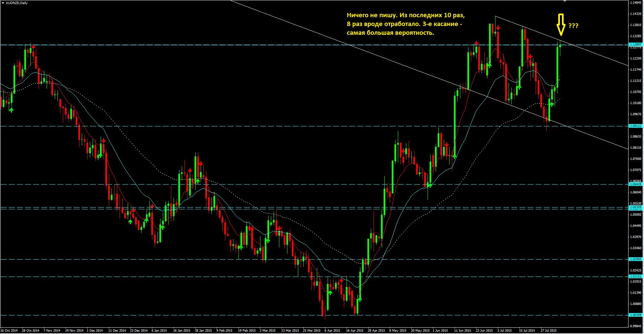
Task: Click the '6 Apr 2015' date label
Action: pos(332,331)
